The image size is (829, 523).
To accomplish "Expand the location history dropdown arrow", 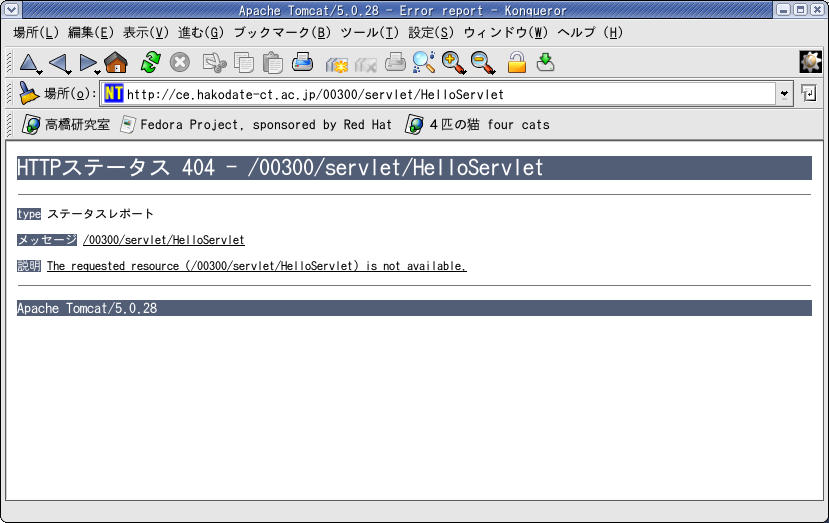I will click(784, 94).
